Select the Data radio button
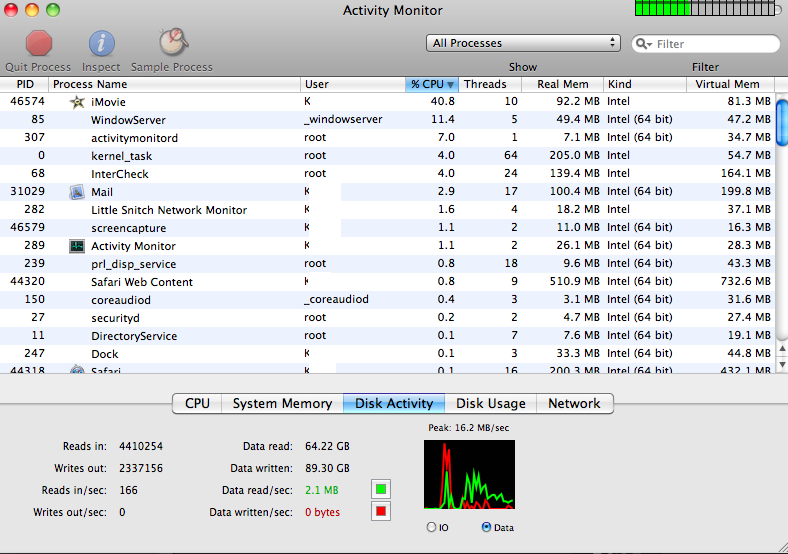Screen dimensions: 788x554 click(486, 527)
